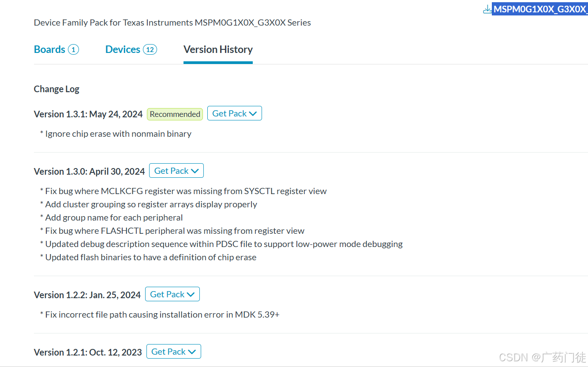
Task: Click the Change Log heading
Action: click(x=56, y=89)
